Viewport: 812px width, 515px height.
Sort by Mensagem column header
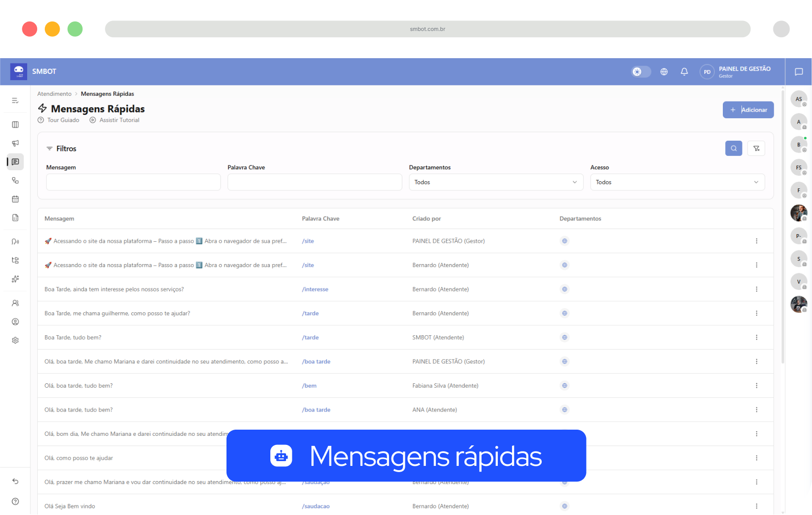[59, 219]
